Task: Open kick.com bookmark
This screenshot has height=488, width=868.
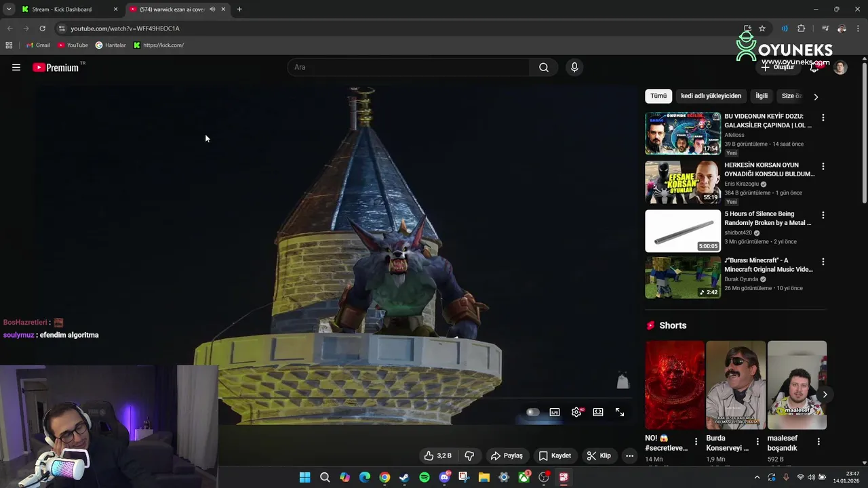Action: click(x=159, y=45)
